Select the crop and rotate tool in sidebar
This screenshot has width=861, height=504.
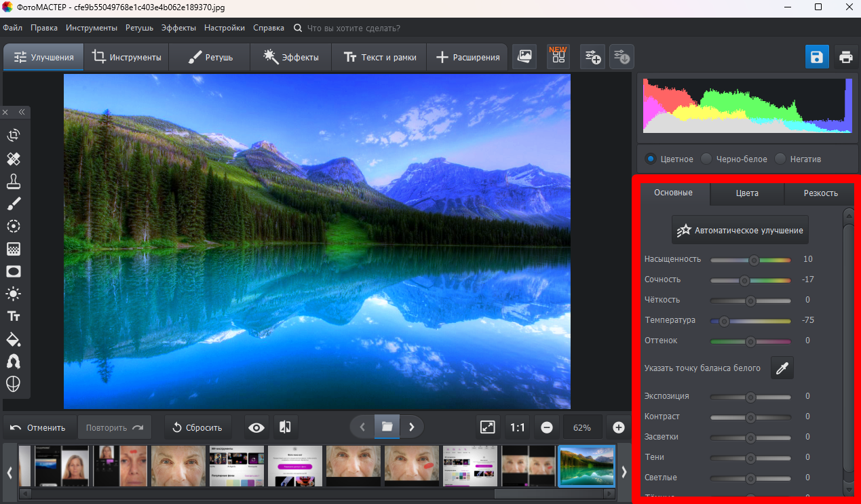point(14,136)
